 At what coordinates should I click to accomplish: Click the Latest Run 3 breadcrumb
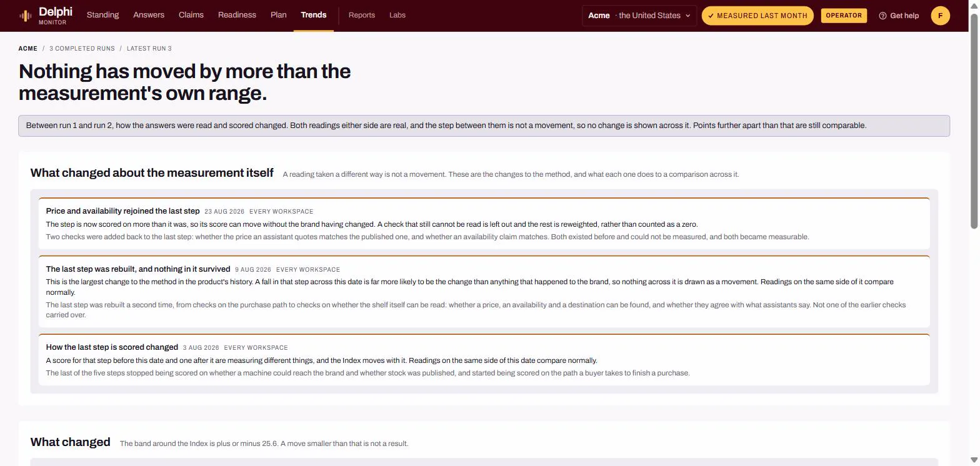tap(149, 49)
